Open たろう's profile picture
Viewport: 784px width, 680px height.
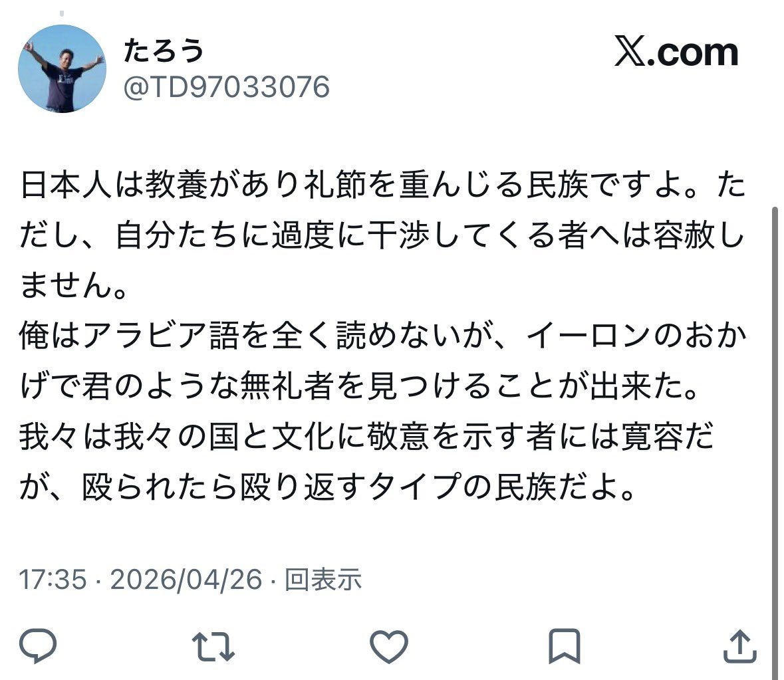[62, 68]
